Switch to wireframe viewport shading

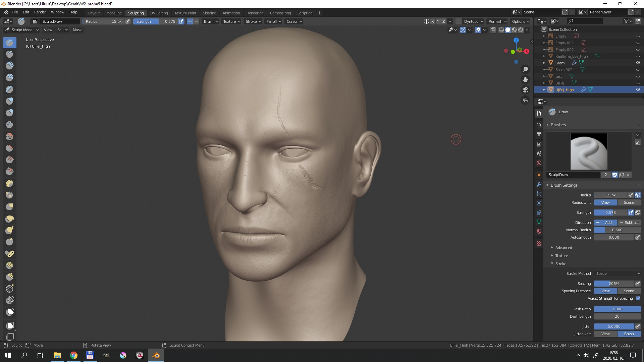[501, 30]
